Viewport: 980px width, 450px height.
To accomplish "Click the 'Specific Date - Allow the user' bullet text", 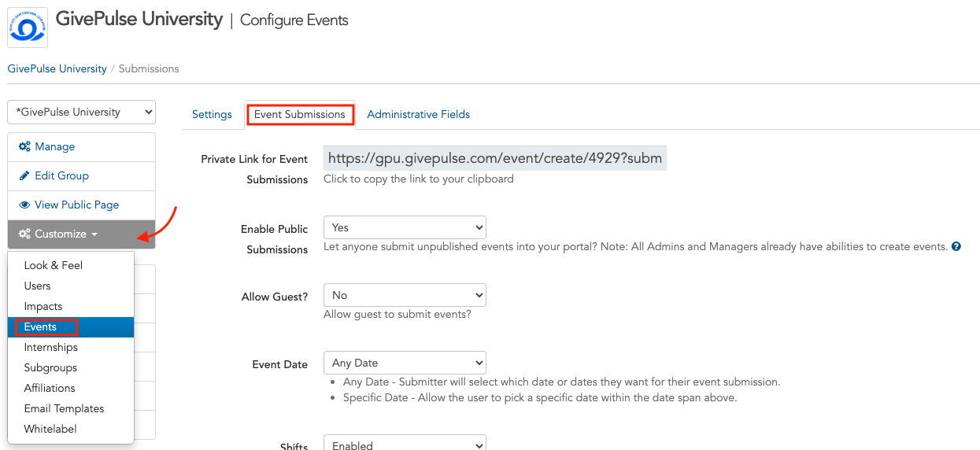I will [540, 398].
